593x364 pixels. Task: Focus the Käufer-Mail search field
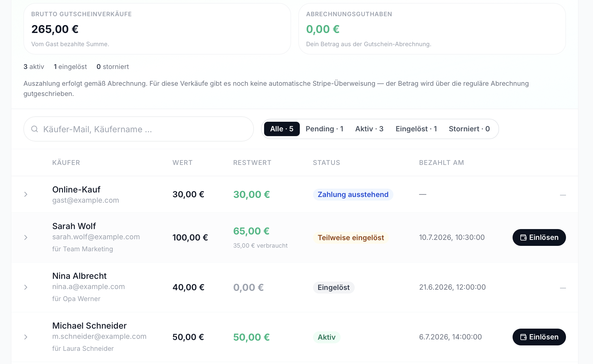pyautogui.click(x=139, y=129)
